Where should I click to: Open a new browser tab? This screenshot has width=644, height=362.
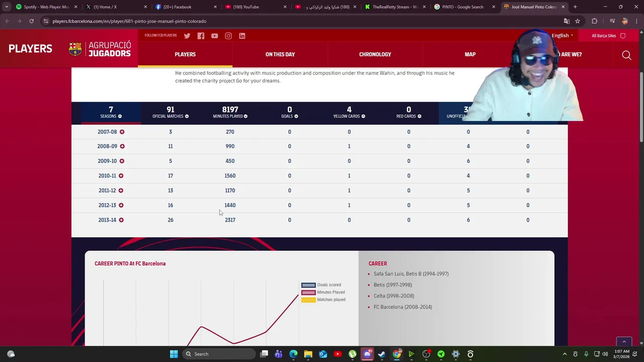click(x=575, y=7)
